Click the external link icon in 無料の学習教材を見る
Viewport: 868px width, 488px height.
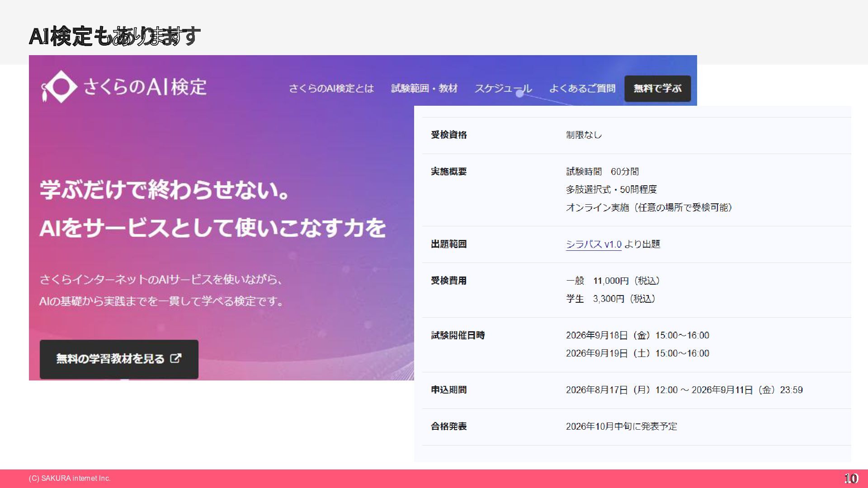(x=175, y=359)
